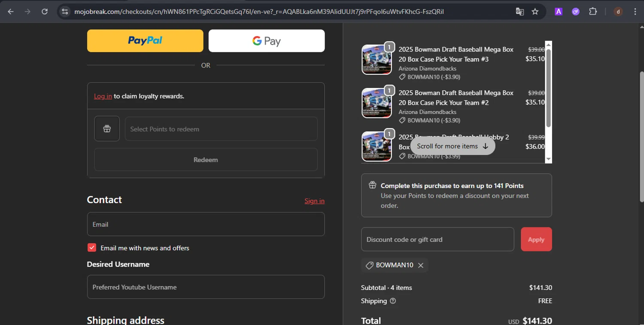
Task: Click the gift icon beside points selector
Action: (107, 129)
